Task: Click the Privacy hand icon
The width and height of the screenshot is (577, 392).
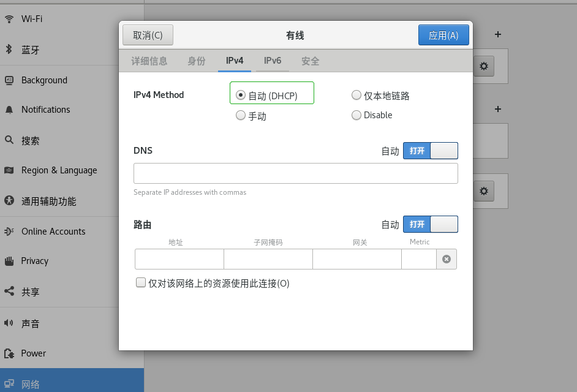Action: tap(9, 261)
